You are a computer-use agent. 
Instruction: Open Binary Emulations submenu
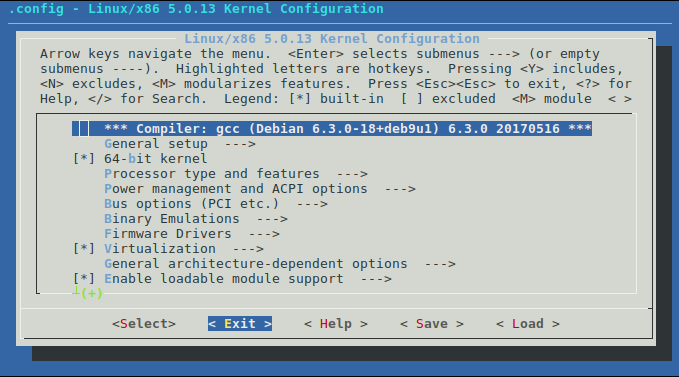(x=196, y=219)
